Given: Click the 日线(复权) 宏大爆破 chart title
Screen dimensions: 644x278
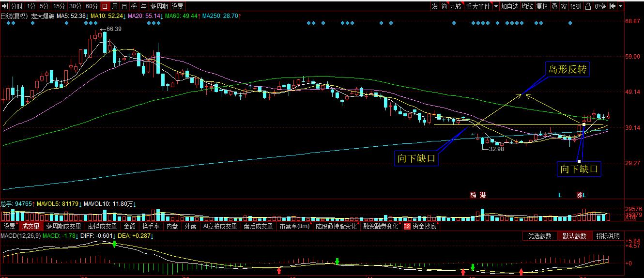Looking at the screenshot, I should (28, 16).
